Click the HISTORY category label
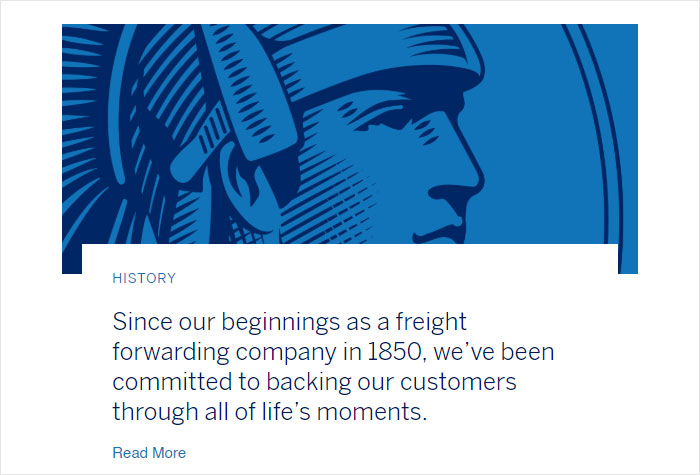 pyautogui.click(x=144, y=278)
